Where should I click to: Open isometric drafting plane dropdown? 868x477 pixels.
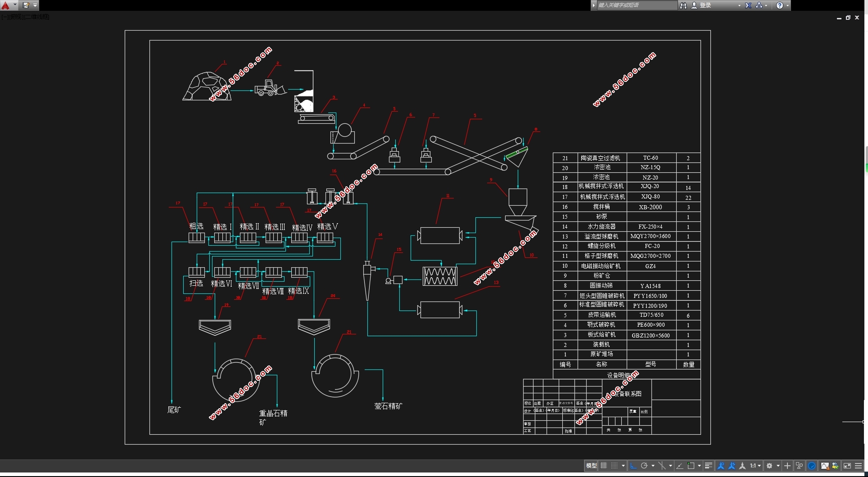[x=670, y=466]
